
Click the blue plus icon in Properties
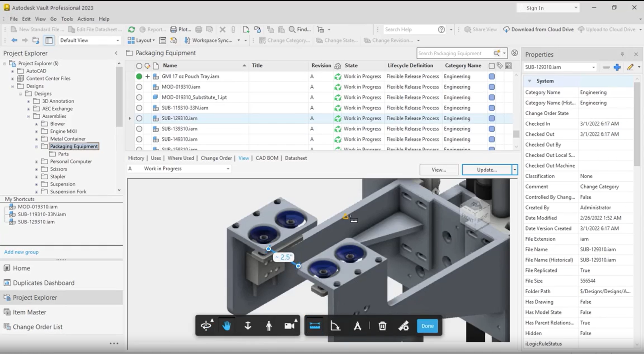click(x=617, y=67)
